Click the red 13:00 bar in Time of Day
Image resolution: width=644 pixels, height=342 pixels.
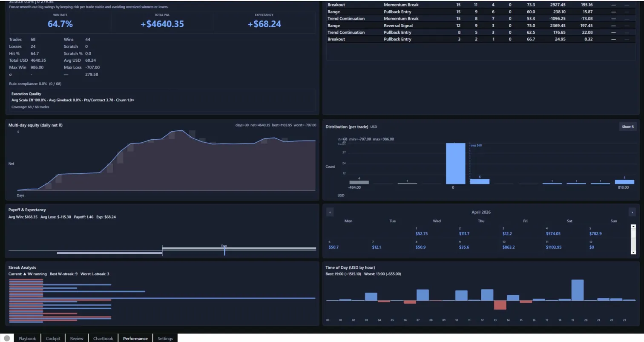500,305
